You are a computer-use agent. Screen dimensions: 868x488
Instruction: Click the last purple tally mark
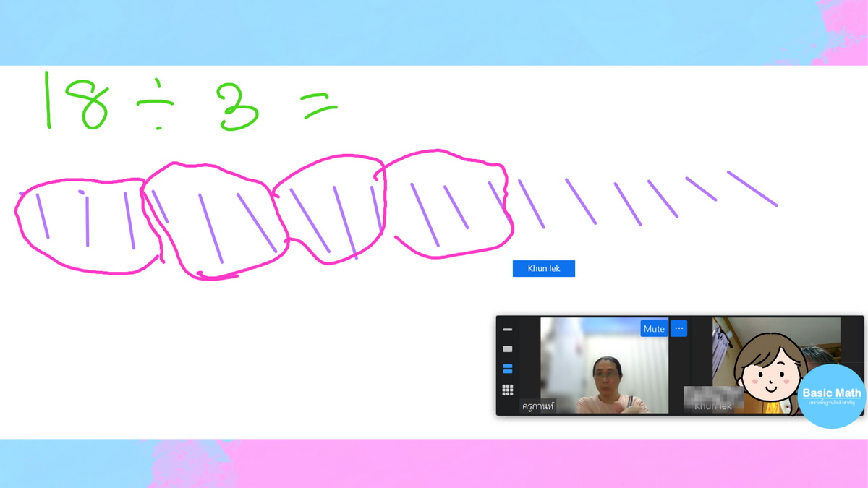point(752,189)
